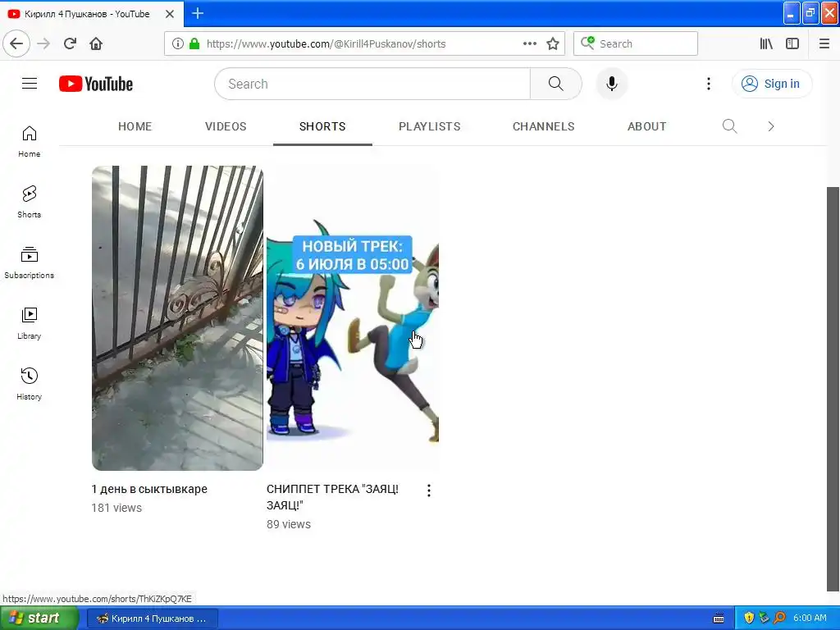Click the browser forward arrow

click(44, 43)
